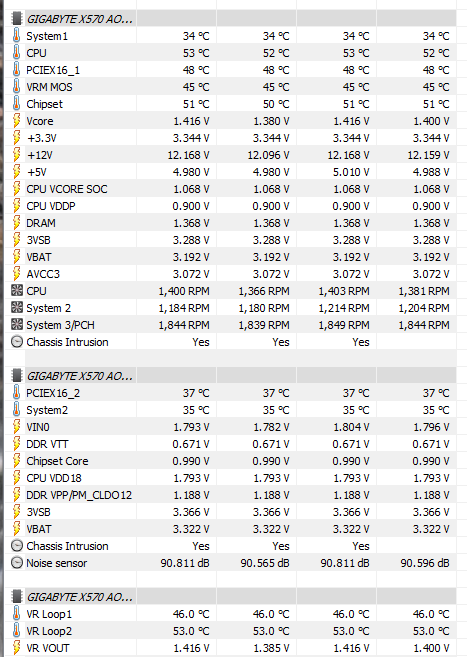The height and width of the screenshot is (657, 467).
Task: Select the thermometer icon next to VR Loop1
Action: [16, 613]
